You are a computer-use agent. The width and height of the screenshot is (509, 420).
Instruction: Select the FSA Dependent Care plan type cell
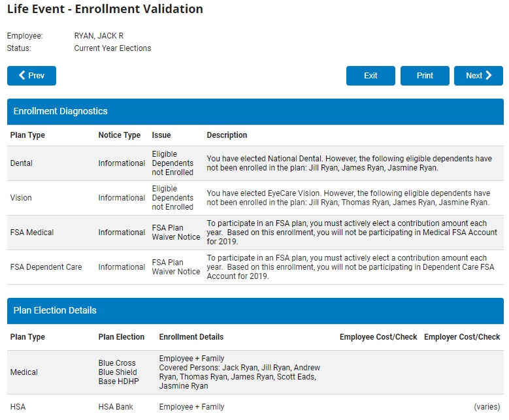pos(46,267)
